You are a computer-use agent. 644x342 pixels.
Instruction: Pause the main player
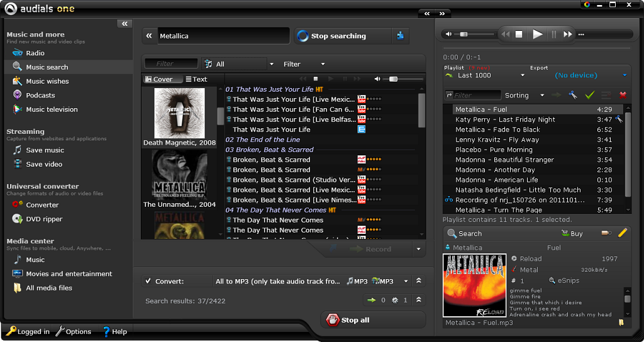pos(553,35)
